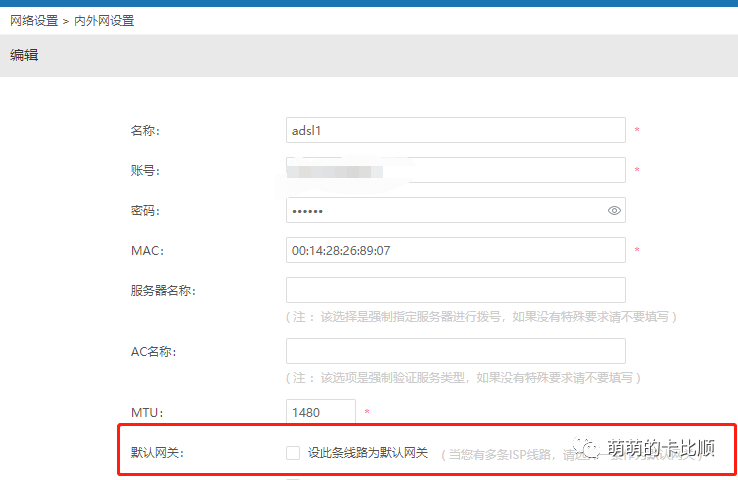The image size is (738, 480).
Task: Select the AC name verification hint note
Action: click(x=464, y=377)
